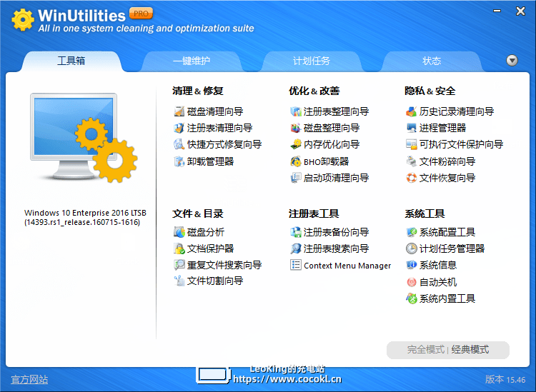This screenshot has height=392, width=536.
Task: Click the 可执行文件保护向导 lock icon
Action: coord(412,144)
